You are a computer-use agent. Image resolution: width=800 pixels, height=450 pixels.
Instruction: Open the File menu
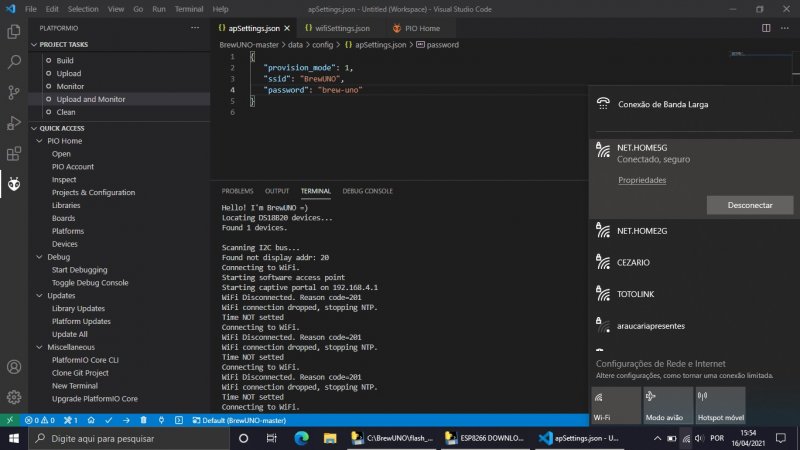coord(31,9)
